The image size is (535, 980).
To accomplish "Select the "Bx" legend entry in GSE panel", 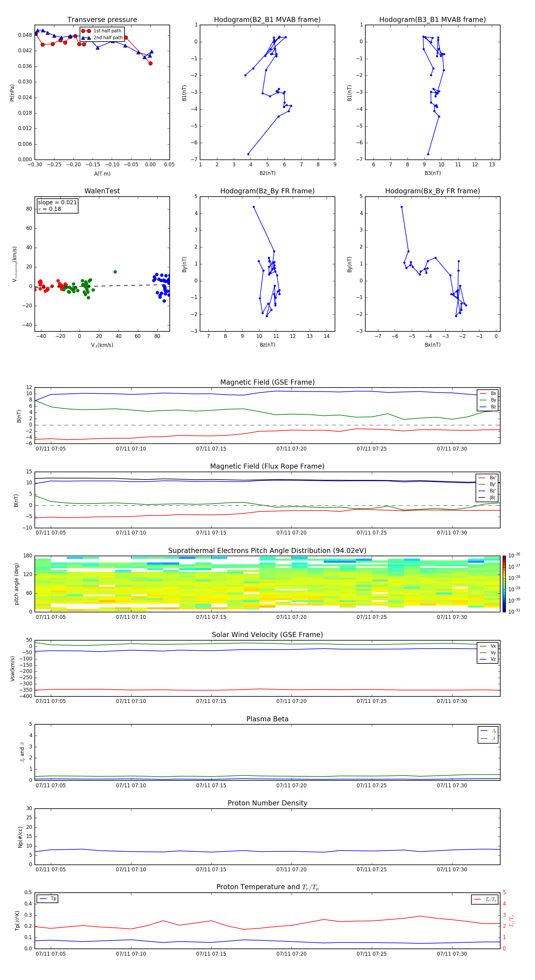I will tap(488, 393).
